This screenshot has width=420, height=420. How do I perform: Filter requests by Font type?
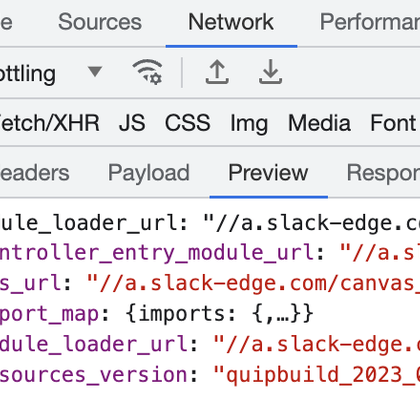point(393,123)
